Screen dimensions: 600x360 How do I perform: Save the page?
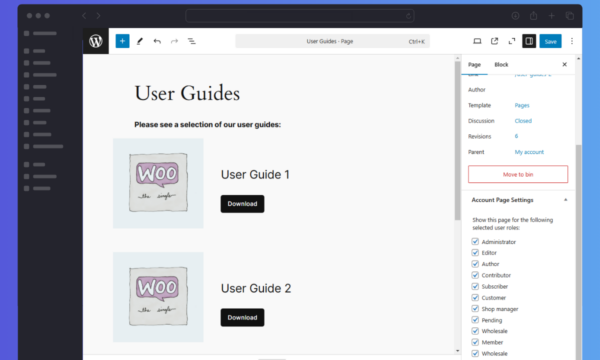pos(550,41)
